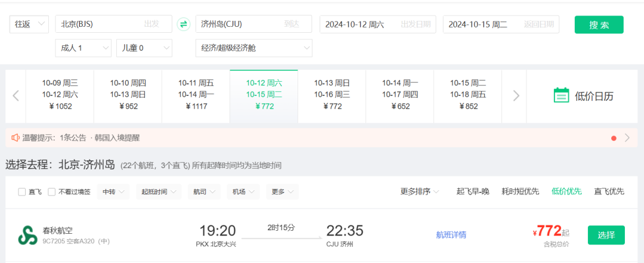644x263 pixels.
Task: Open the 更多排序 sort dropdown
Action: coord(420,191)
